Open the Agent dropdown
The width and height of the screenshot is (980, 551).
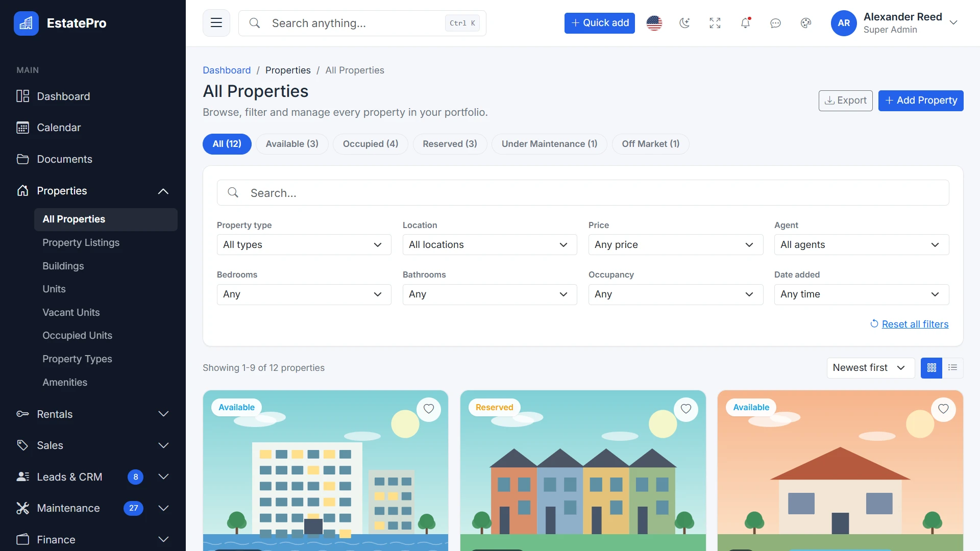click(x=861, y=245)
